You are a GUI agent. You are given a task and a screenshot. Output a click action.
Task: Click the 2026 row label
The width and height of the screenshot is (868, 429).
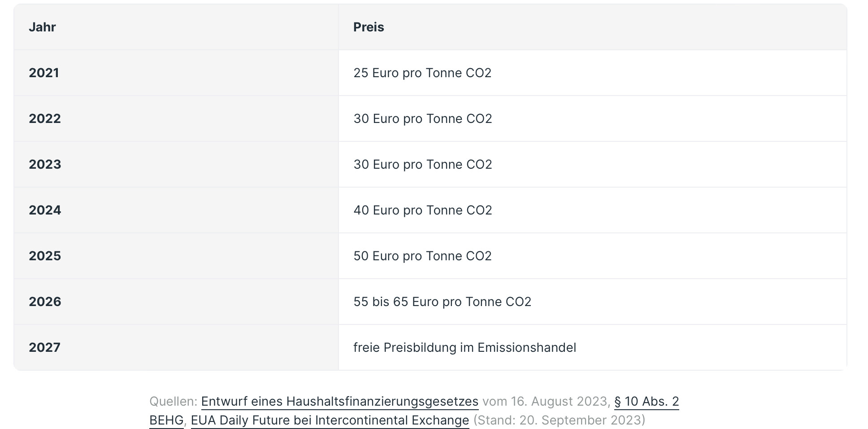[45, 302]
